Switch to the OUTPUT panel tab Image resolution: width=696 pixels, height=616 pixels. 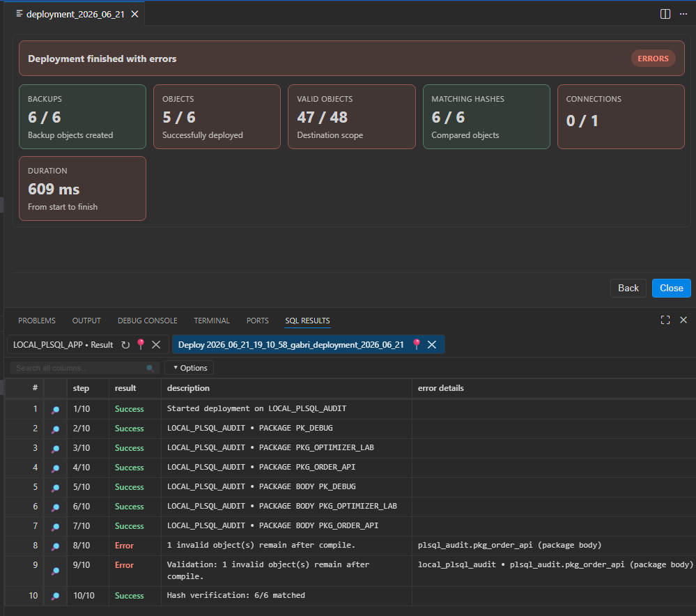point(86,321)
